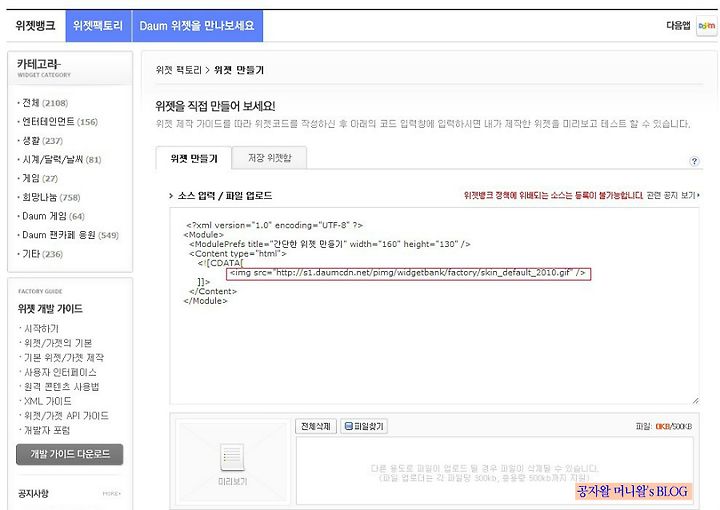Switch to the 저장 위젯함 tab
The width and height of the screenshot is (720, 510).
[x=270, y=158]
